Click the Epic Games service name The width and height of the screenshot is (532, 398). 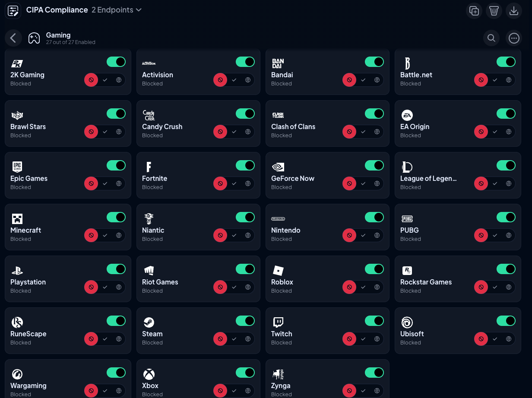[29, 178]
